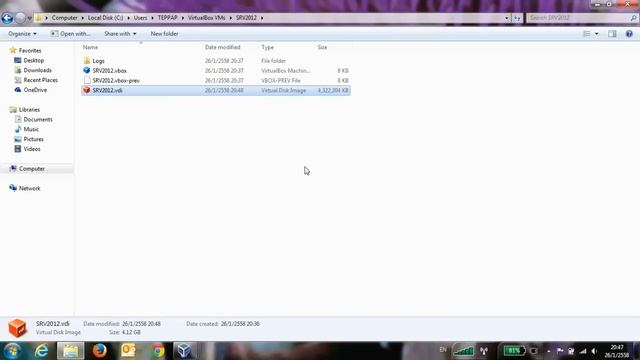This screenshot has height=360, width=640.
Task: Open Action Center flag icon
Action: tap(560, 351)
